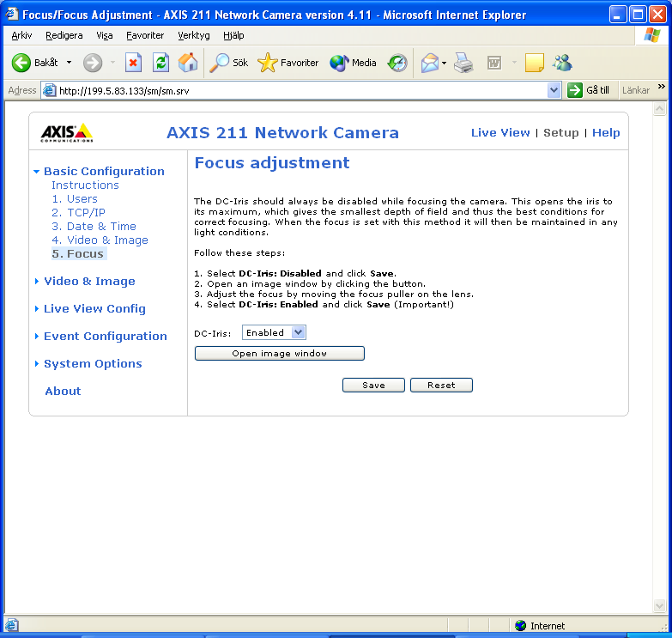The width and height of the screenshot is (672, 638).
Task: Open the Media toolbar button
Action: [353, 63]
